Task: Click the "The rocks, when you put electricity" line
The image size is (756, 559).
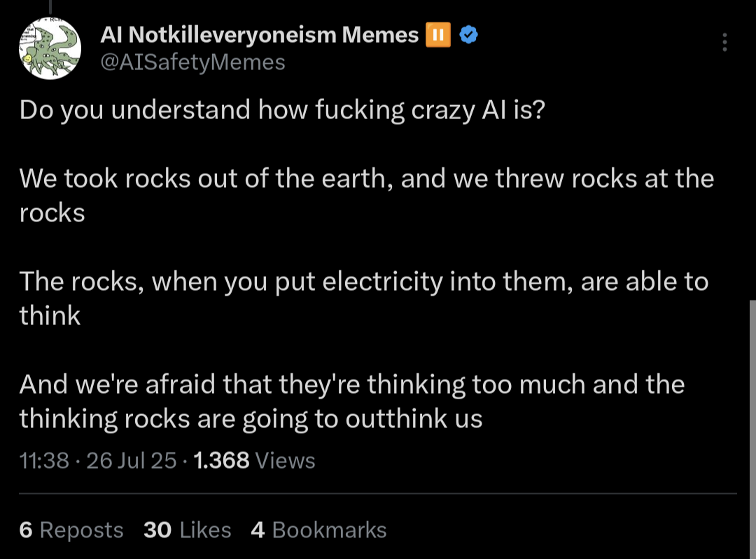Action: pyautogui.click(x=363, y=282)
